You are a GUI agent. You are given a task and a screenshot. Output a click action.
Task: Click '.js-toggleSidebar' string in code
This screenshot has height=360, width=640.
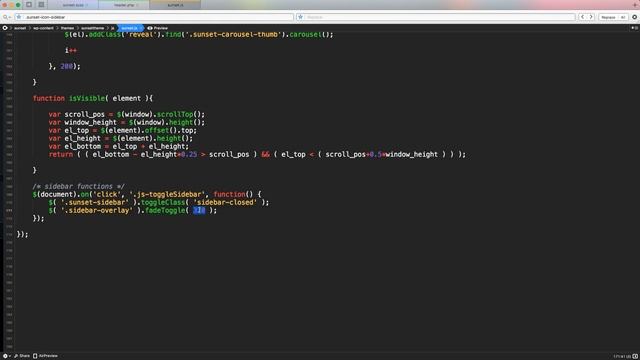point(167,194)
